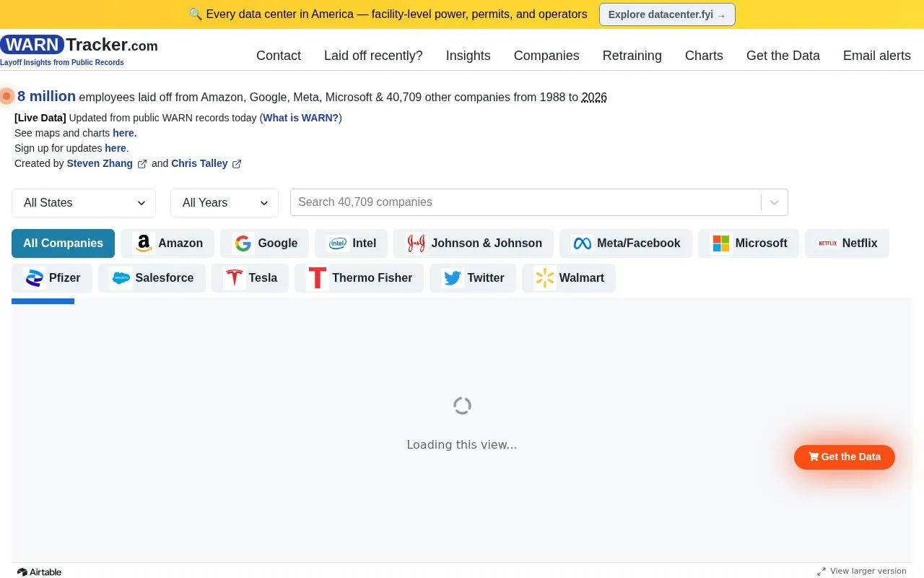The height and width of the screenshot is (578, 924).
Task: Open the Retraining menu item
Action: tap(632, 56)
